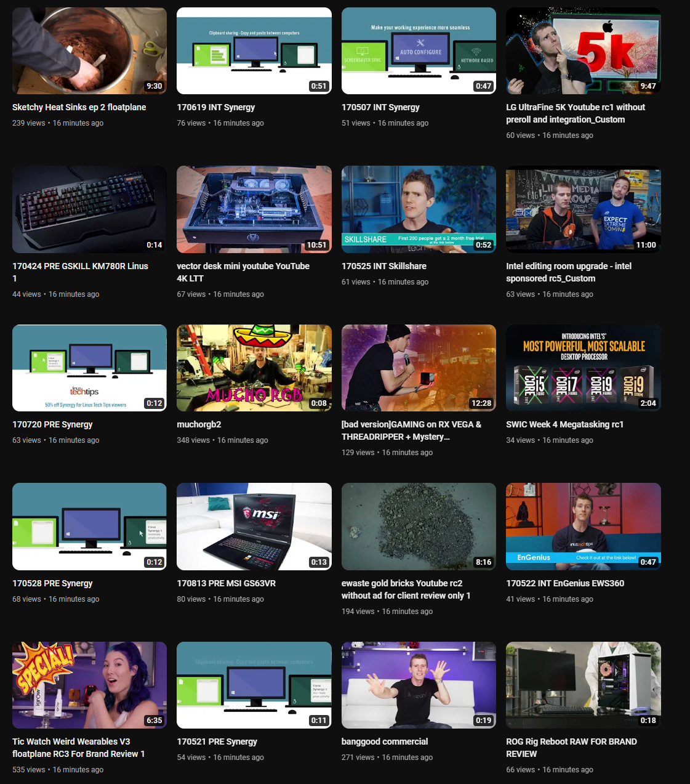Click the 9:30 duration badge on Sketchy Heat Sinks

tap(154, 86)
